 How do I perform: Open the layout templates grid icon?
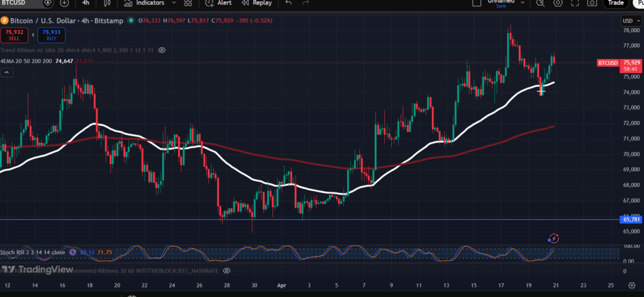[187, 3]
